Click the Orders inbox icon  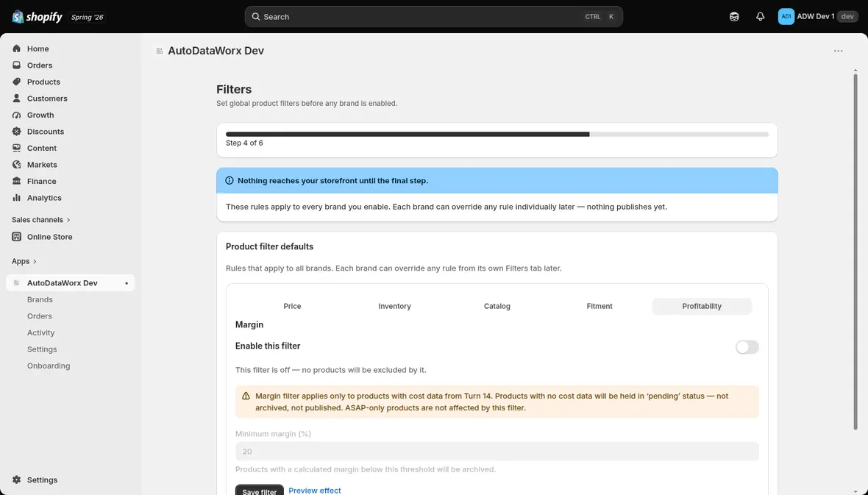pos(17,65)
